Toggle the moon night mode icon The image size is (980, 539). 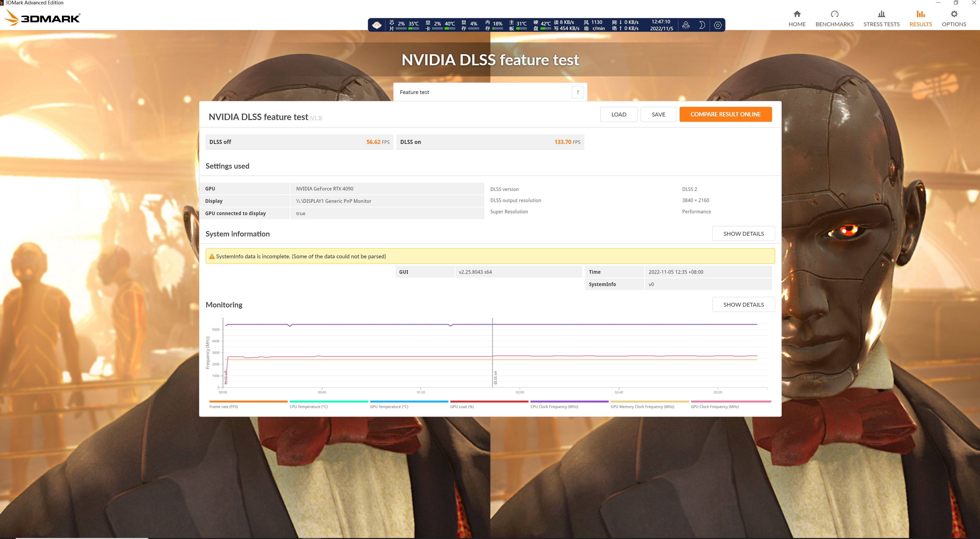(702, 25)
